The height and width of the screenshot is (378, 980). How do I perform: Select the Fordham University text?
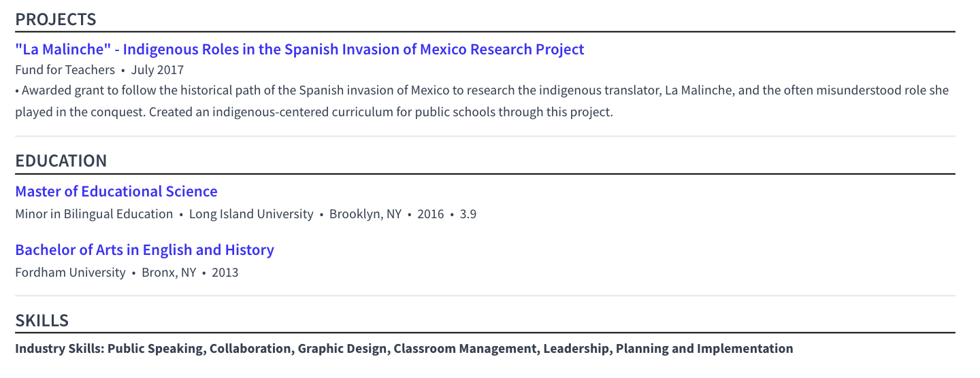70,273
